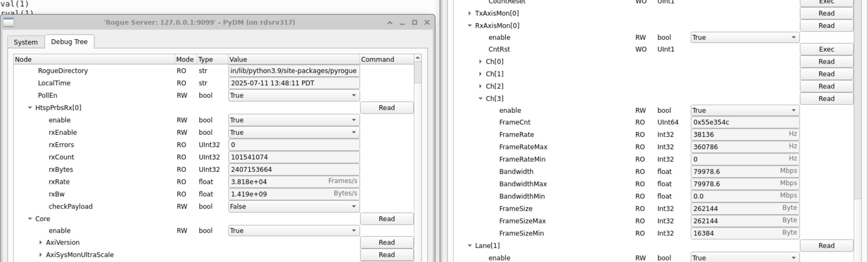The height and width of the screenshot is (262, 868).
Task: Switch to the System tab
Action: tap(26, 42)
